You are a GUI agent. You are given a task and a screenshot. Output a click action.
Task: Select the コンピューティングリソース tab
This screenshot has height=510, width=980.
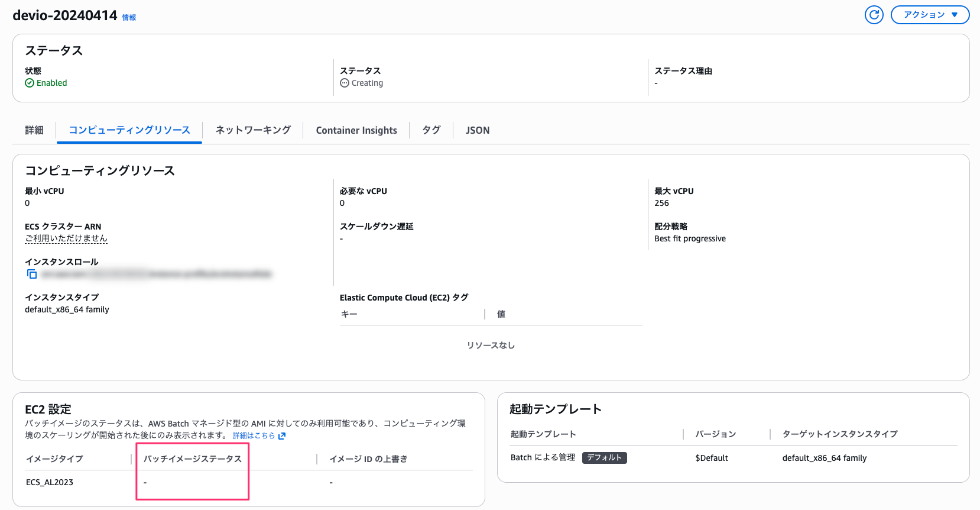(x=129, y=130)
